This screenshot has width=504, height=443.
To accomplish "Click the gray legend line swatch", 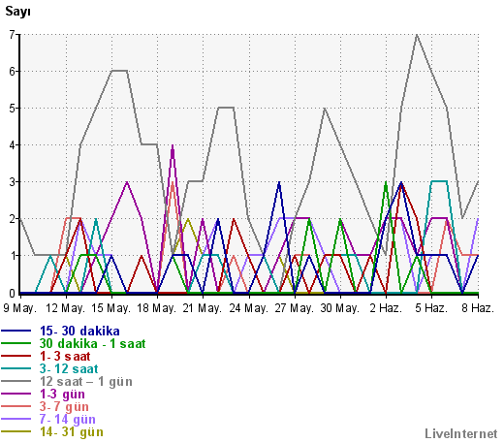I will pos(16,381).
